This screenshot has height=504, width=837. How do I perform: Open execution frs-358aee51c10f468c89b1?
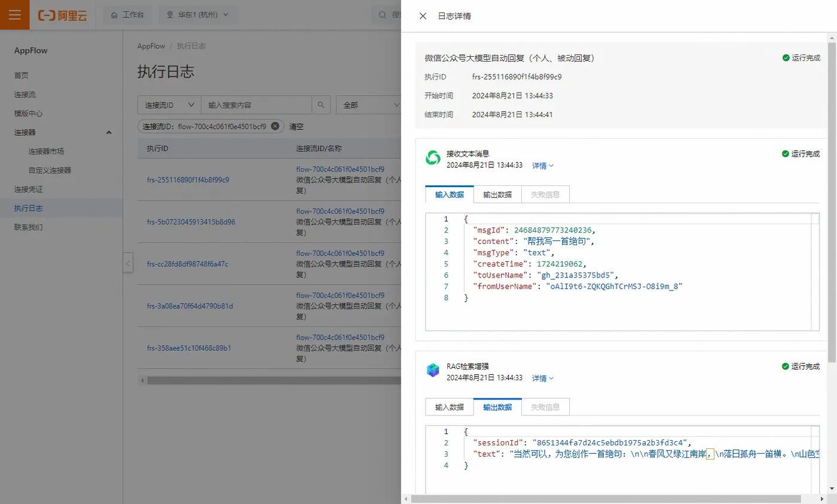(189, 348)
